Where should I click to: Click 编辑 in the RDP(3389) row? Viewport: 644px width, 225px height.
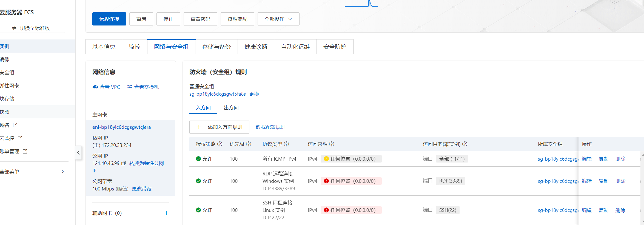[587, 181]
